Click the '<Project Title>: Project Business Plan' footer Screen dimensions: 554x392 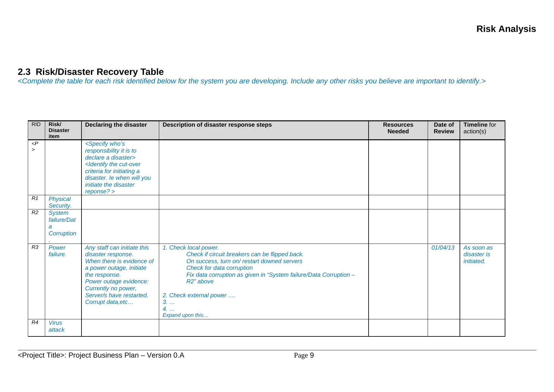pos(101,355)
